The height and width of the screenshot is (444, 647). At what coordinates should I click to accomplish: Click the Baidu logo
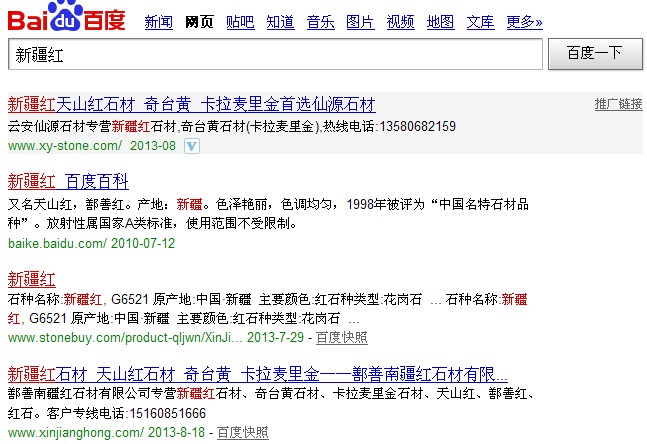pyautogui.click(x=67, y=17)
